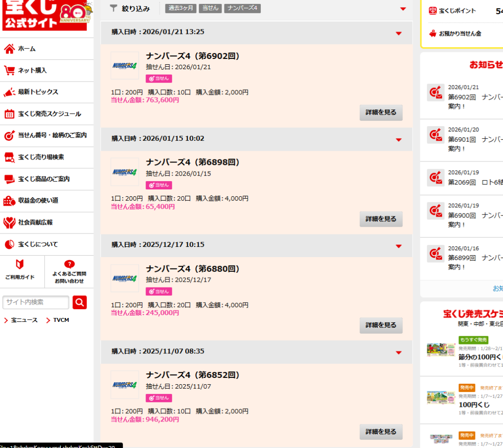Collapse the 2025/11/07 08:35 purchase entry
Image resolution: width=503 pixels, height=448 pixels.
398,352
